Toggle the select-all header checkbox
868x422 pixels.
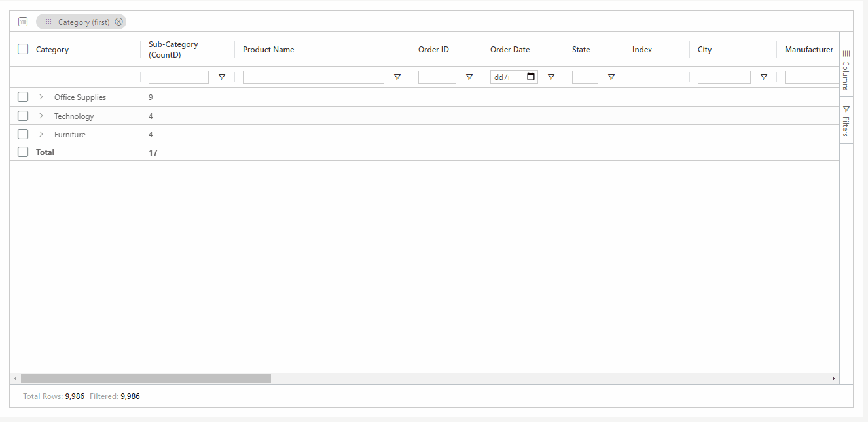23,49
